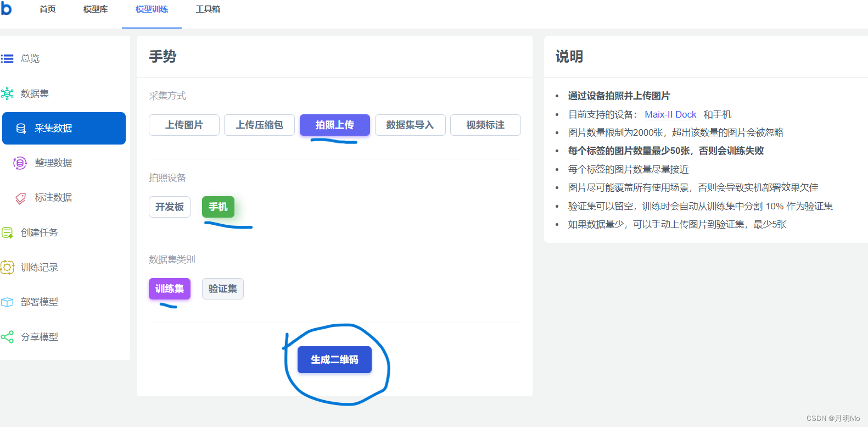Click text 通过设备拍照并上传图片
Viewport: 868px width, 427px height.
[x=619, y=96]
